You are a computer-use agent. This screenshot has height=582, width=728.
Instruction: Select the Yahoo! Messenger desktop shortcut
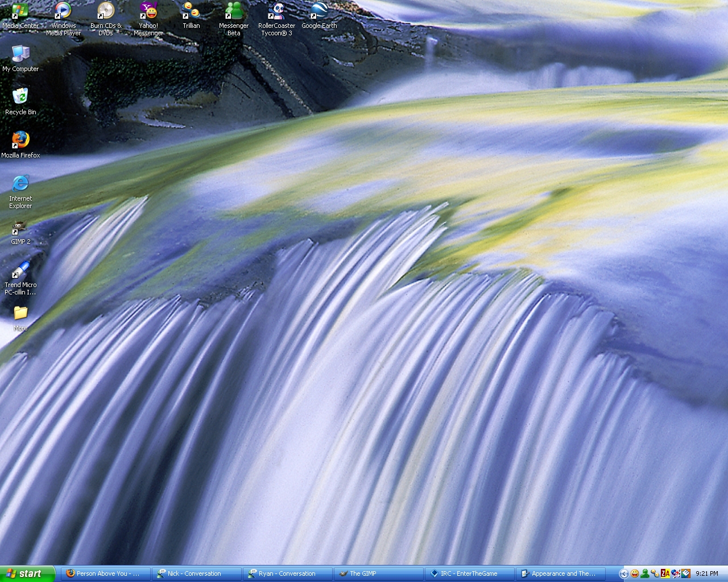click(148, 11)
